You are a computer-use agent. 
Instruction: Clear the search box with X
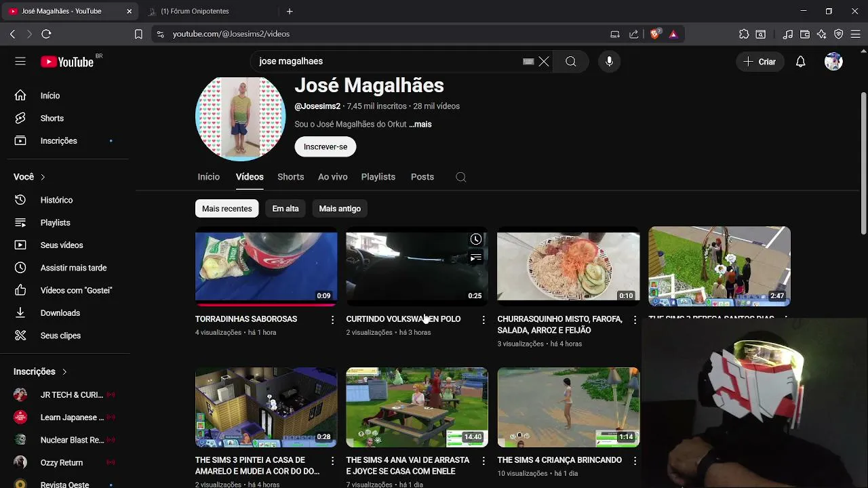coord(544,62)
